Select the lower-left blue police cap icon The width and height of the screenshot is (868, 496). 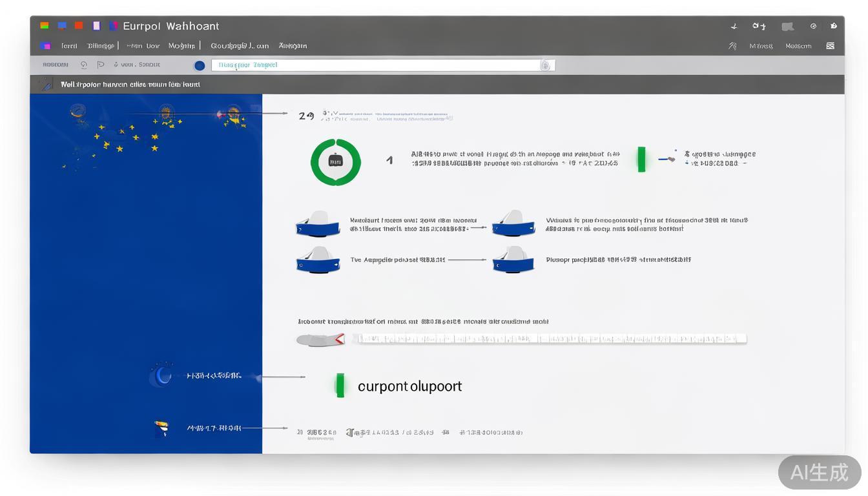pos(318,260)
